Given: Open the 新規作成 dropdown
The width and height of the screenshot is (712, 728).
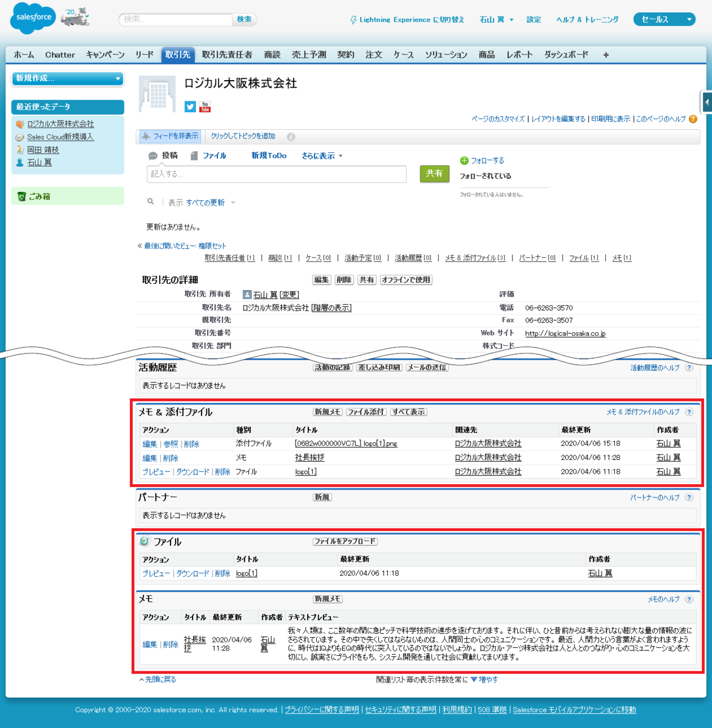Looking at the screenshot, I should [67, 78].
